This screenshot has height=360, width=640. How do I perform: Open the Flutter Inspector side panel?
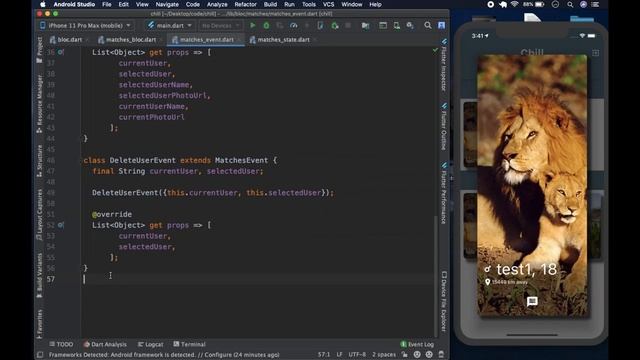click(x=444, y=65)
